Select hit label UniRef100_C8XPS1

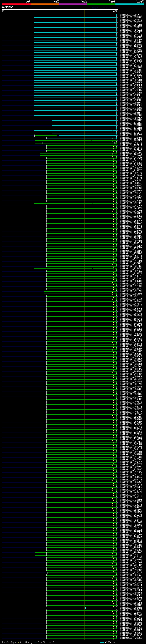tap(131, 188)
